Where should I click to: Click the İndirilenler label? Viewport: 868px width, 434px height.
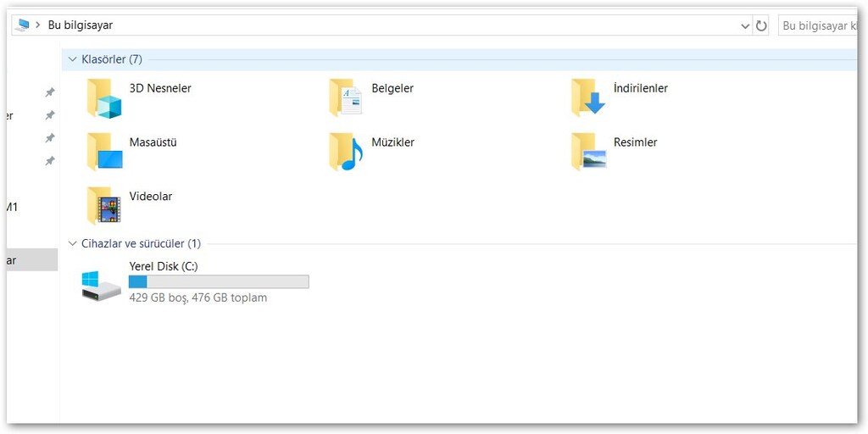(x=641, y=88)
